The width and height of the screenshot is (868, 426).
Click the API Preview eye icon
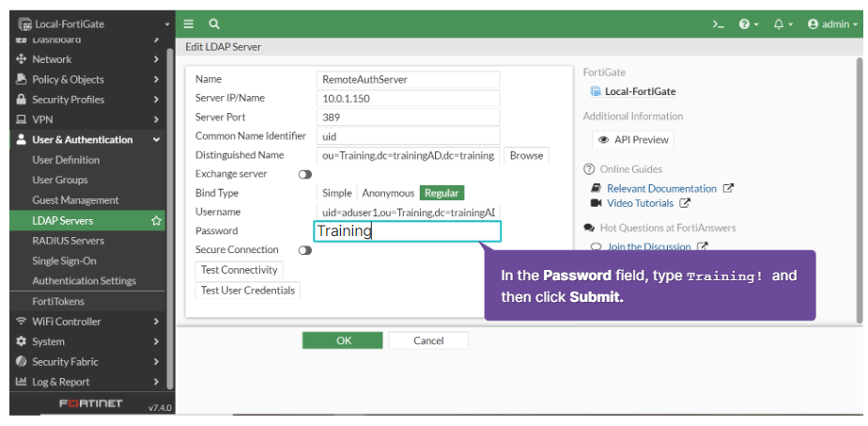pyautogui.click(x=604, y=139)
